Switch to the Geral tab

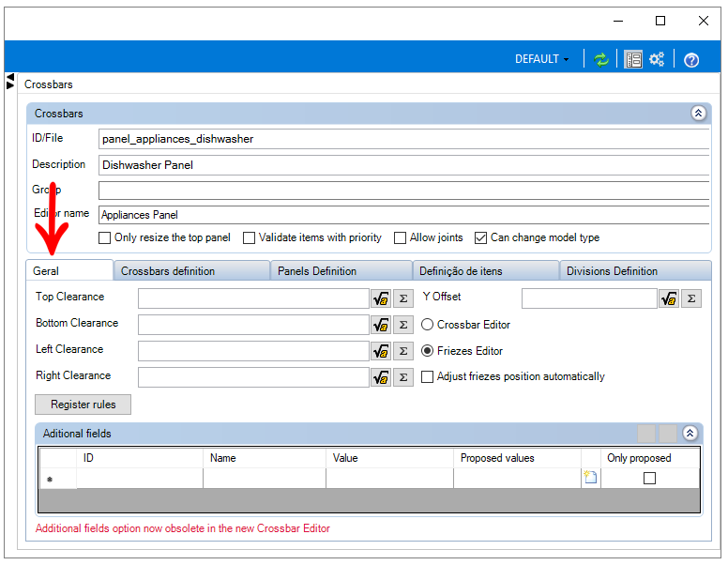69,270
